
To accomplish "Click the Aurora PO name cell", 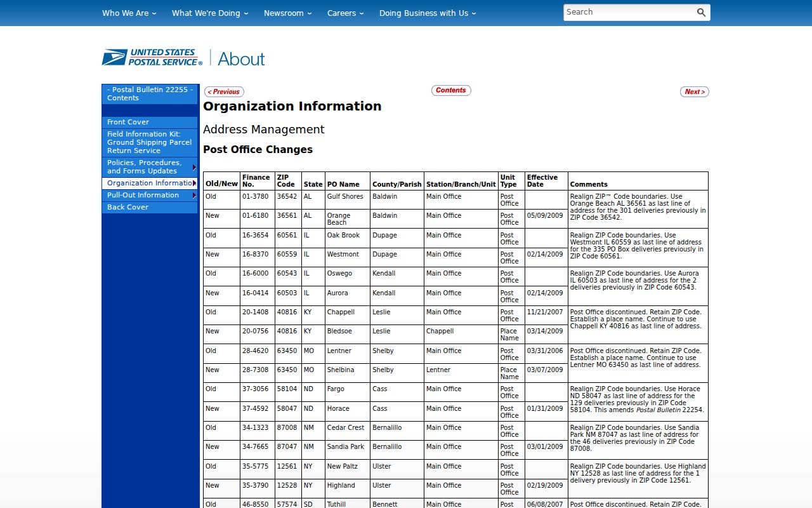I will click(x=347, y=296).
